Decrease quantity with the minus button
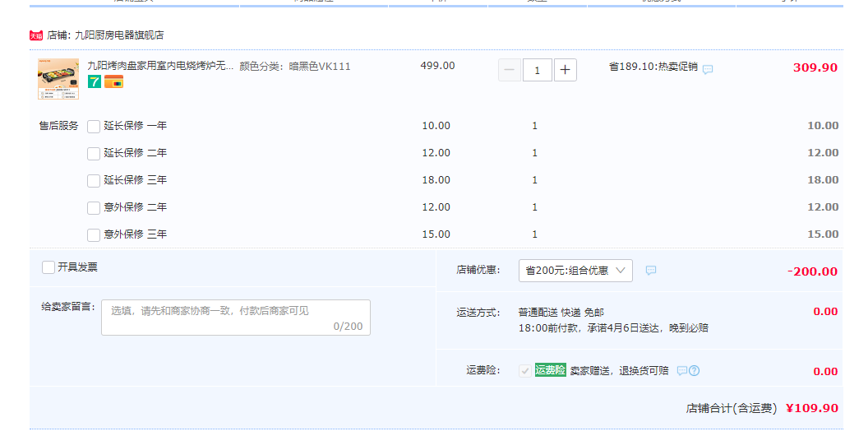This screenshot has width=868, height=436. [x=510, y=70]
